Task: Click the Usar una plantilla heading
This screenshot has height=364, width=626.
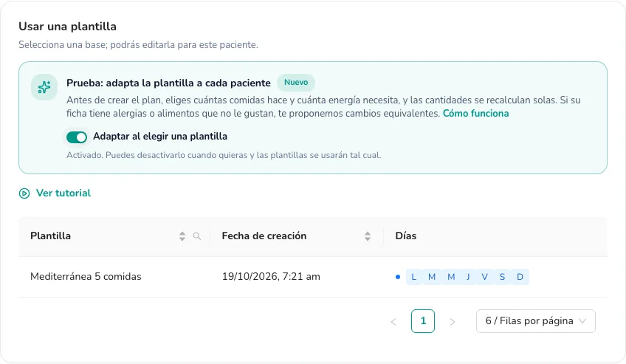Action: pos(67,27)
